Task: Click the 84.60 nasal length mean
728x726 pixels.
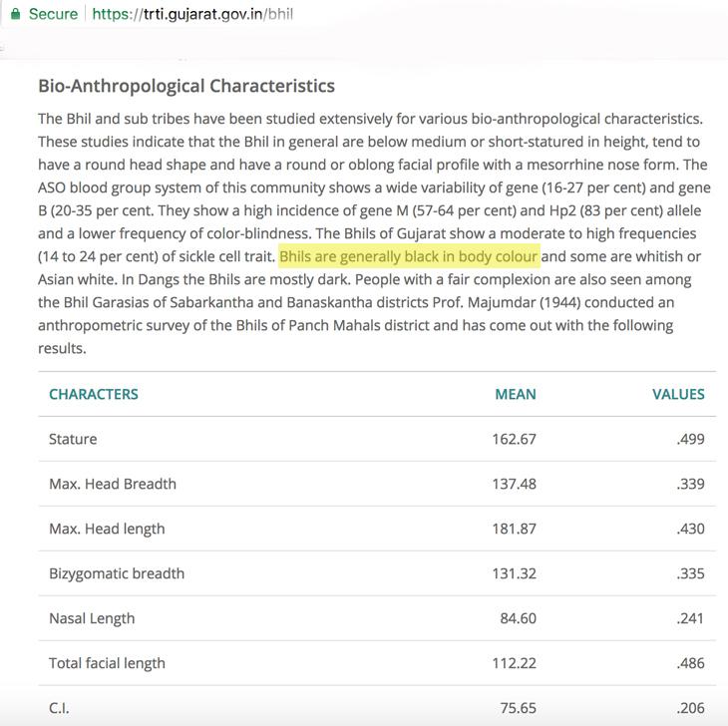Action: 519,618
